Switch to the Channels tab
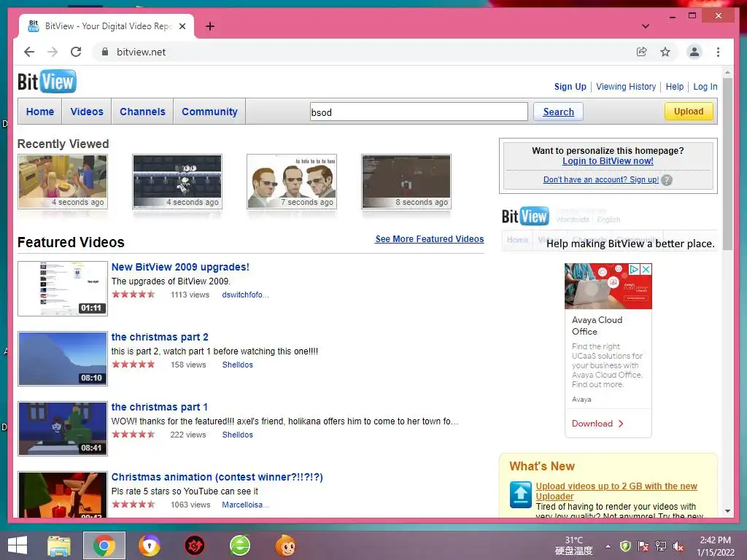 pos(142,112)
